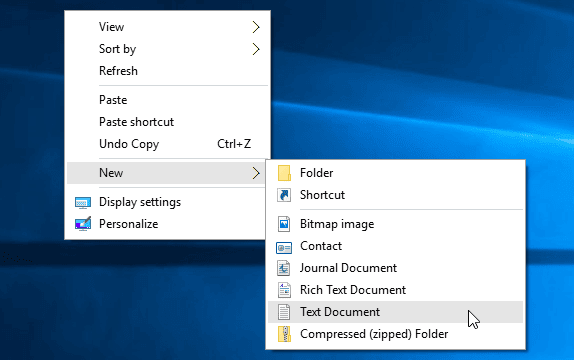574x360 pixels.
Task: Expand the View submenu arrow
Action: click(256, 27)
